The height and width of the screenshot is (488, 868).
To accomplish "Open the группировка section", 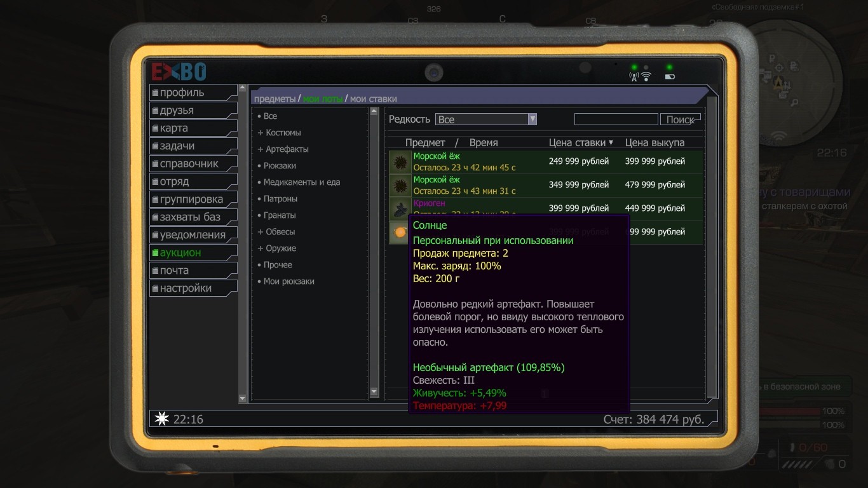I will tap(193, 200).
